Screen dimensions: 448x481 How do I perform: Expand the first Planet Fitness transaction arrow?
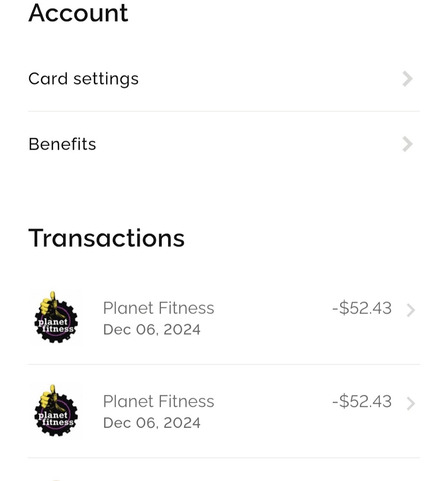tap(410, 310)
